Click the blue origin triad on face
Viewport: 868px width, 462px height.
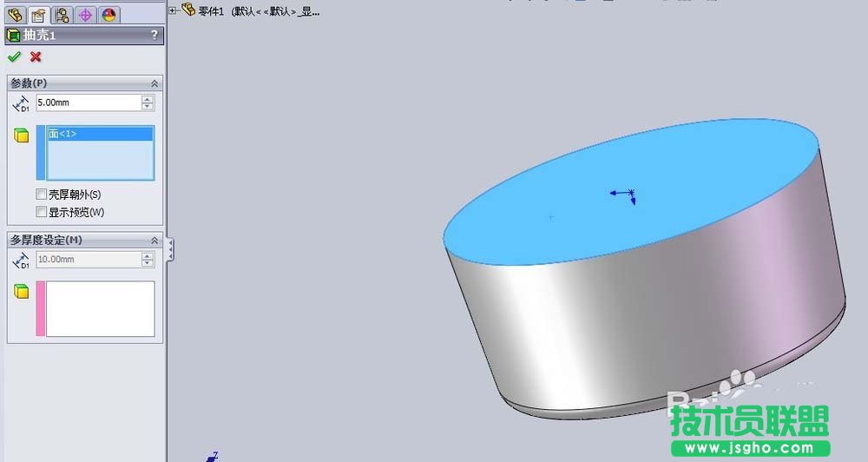[624, 195]
